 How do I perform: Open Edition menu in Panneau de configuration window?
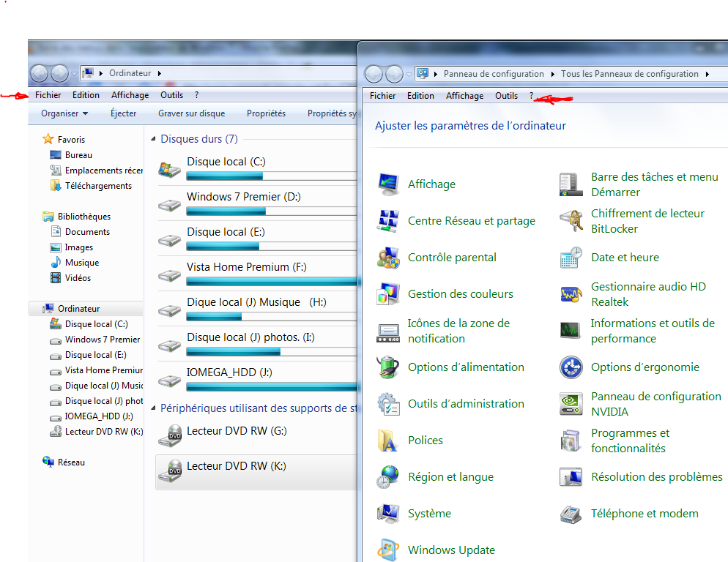click(420, 96)
